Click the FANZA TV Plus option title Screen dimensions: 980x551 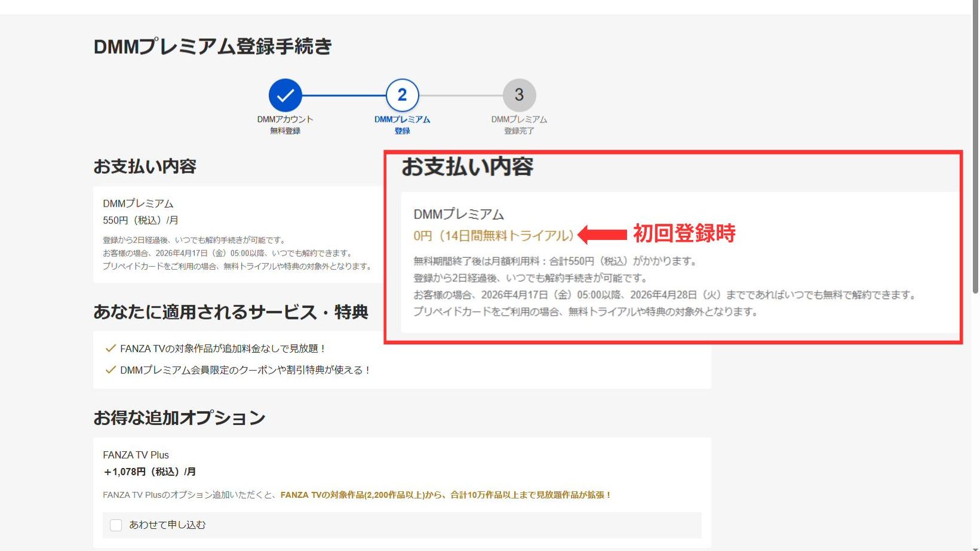[x=136, y=455]
